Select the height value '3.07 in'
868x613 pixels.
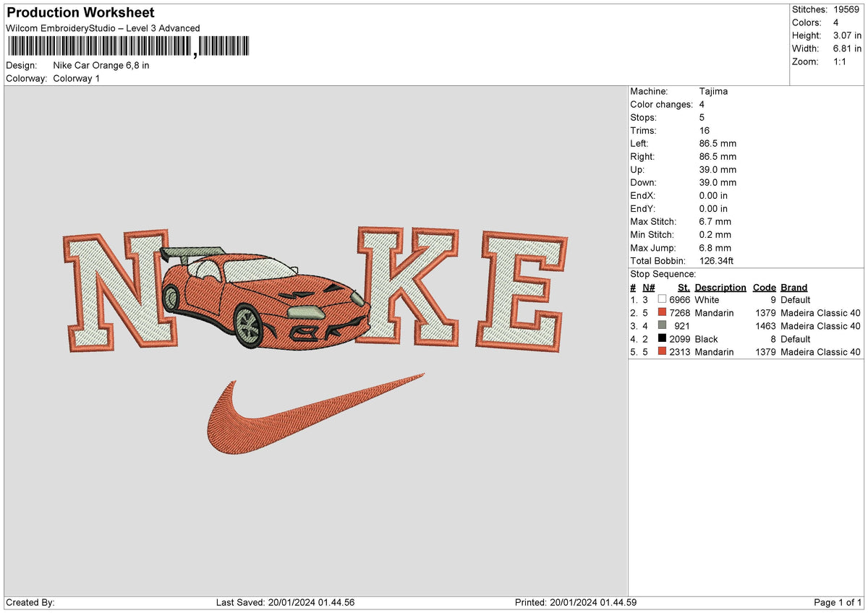[x=846, y=35]
